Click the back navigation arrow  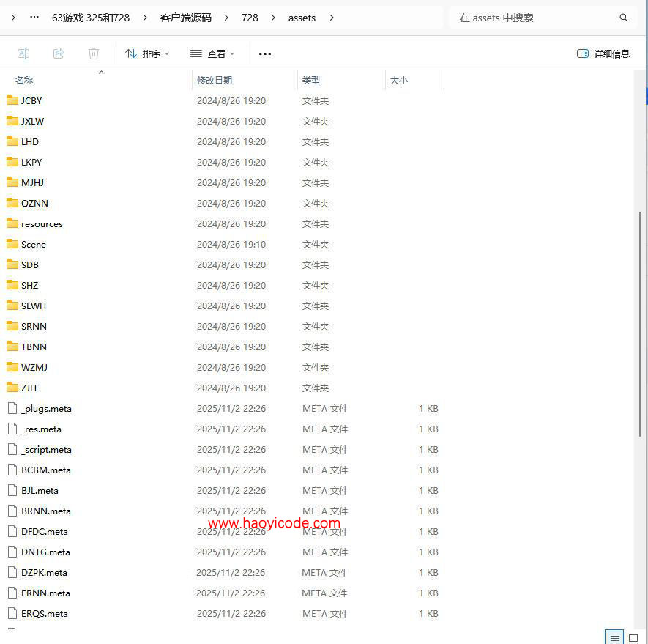pos(13,17)
